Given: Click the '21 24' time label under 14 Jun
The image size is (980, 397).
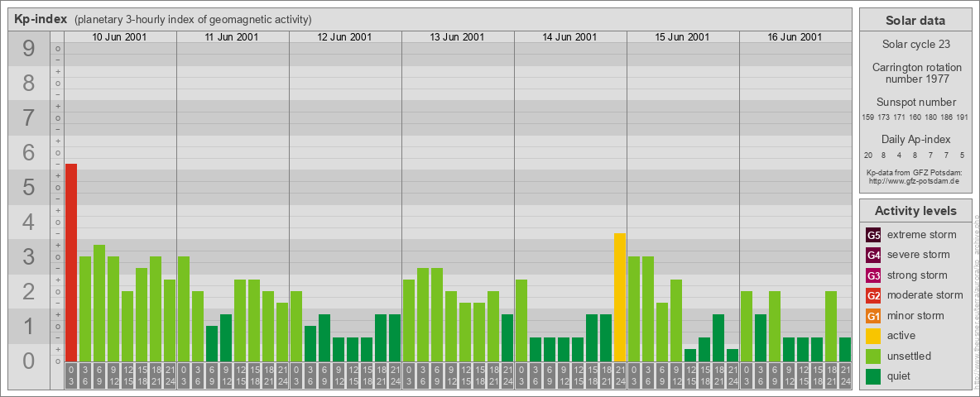Looking at the screenshot, I should coord(620,375).
